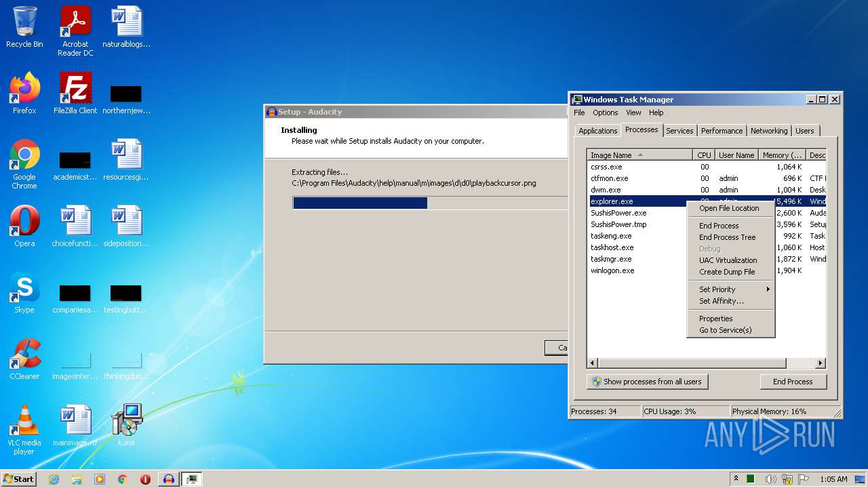Open the Start menu
868x488 pixels.
(x=19, y=479)
